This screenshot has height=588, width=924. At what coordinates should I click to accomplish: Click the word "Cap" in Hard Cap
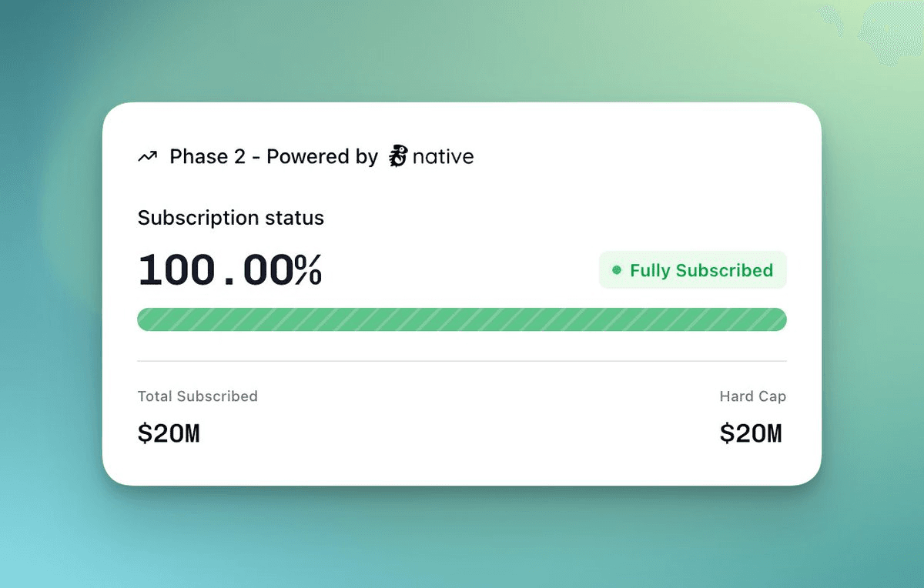pyautogui.click(x=772, y=396)
